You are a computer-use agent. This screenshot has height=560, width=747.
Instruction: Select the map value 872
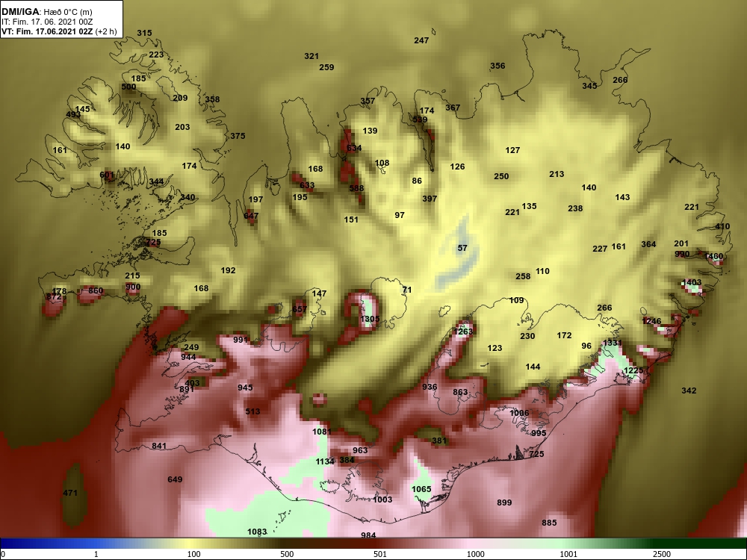tap(54, 297)
